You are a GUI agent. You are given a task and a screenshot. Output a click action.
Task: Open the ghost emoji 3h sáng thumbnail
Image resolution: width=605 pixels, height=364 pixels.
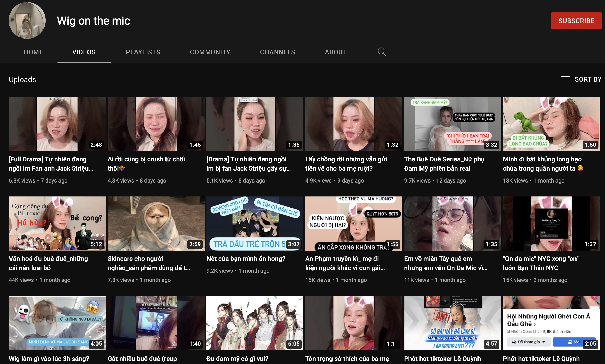[x=57, y=323]
